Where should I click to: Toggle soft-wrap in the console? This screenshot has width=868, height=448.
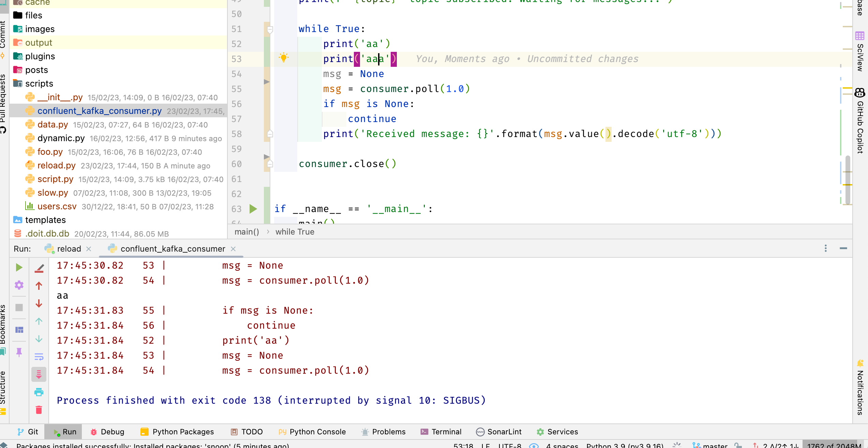click(x=39, y=357)
